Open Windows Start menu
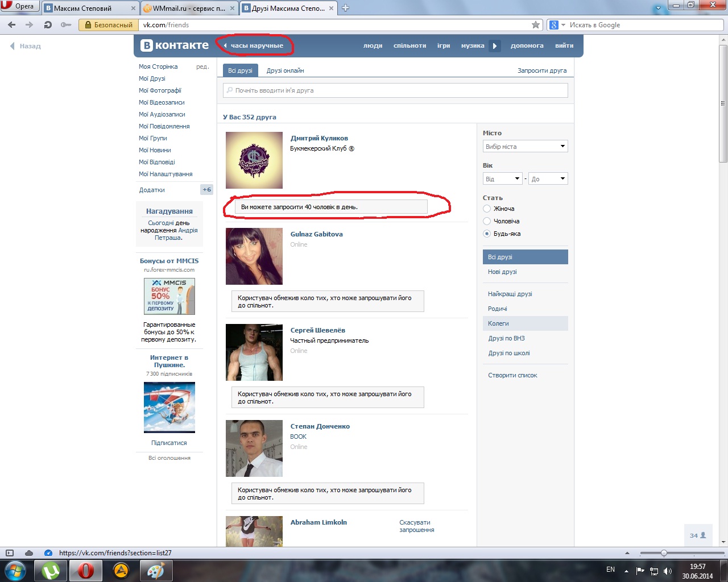 coord(15,570)
